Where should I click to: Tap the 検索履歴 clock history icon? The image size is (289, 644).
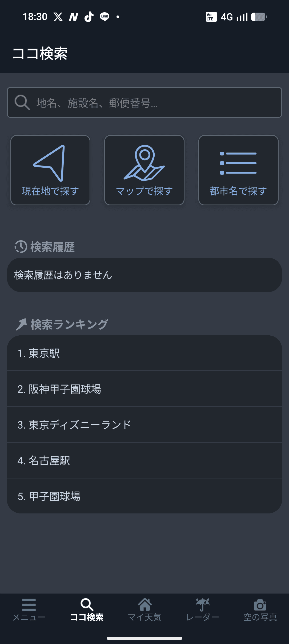[x=21, y=247]
